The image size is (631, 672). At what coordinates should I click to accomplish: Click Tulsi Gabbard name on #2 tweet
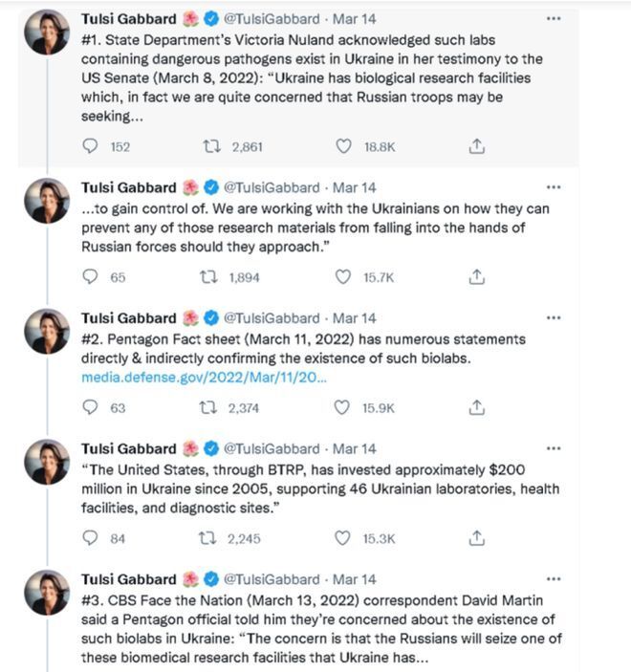(x=128, y=317)
